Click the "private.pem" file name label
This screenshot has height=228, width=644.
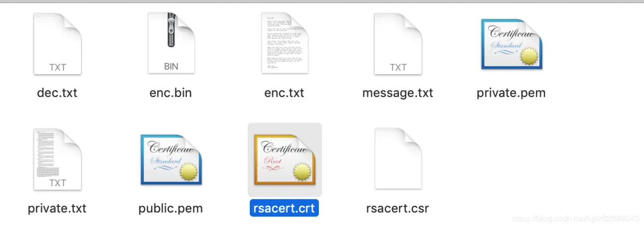[x=512, y=93]
